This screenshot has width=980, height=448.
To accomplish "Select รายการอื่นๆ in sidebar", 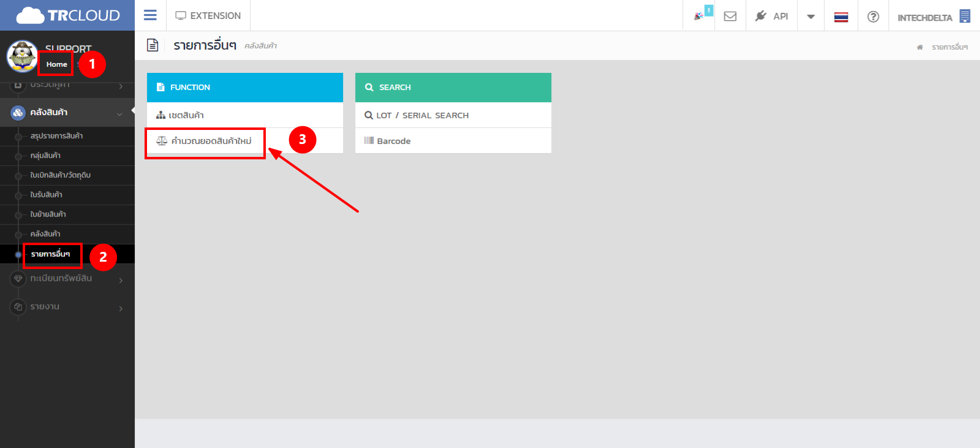I will 50,254.
